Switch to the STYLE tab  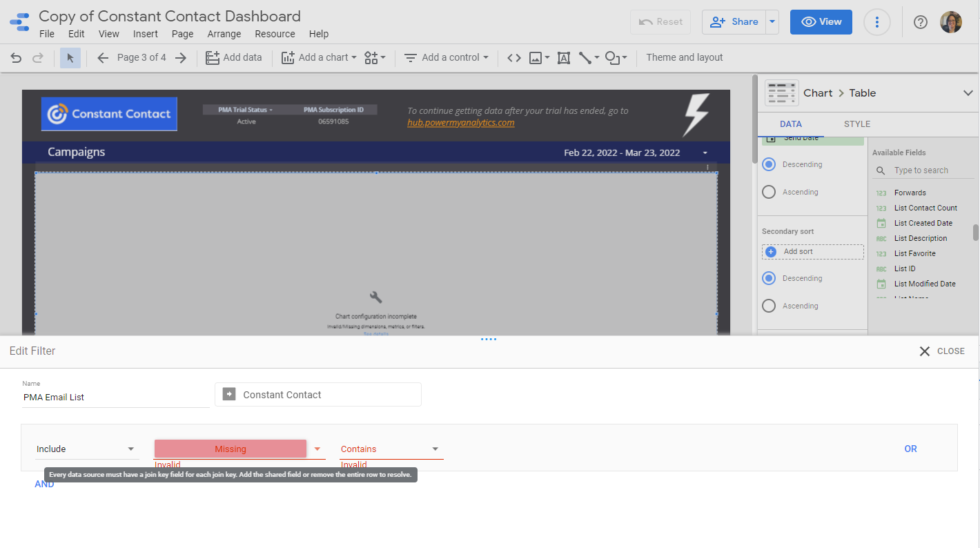coord(856,124)
